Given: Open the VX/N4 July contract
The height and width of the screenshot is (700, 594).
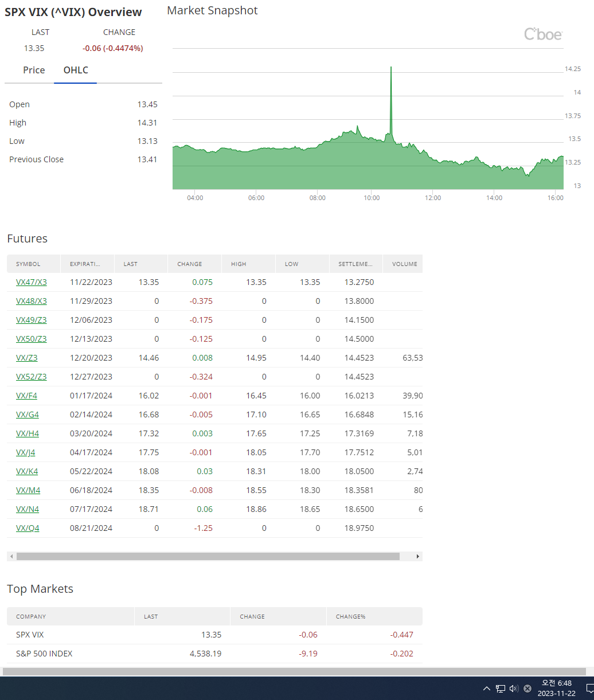Looking at the screenshot, I should click(28, 509).
